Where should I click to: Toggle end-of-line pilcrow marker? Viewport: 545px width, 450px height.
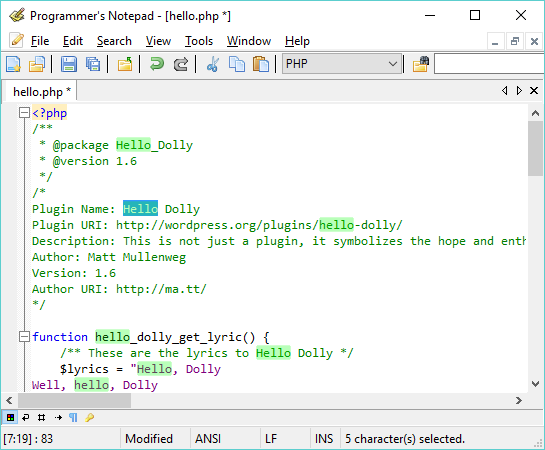pos(73,417)
